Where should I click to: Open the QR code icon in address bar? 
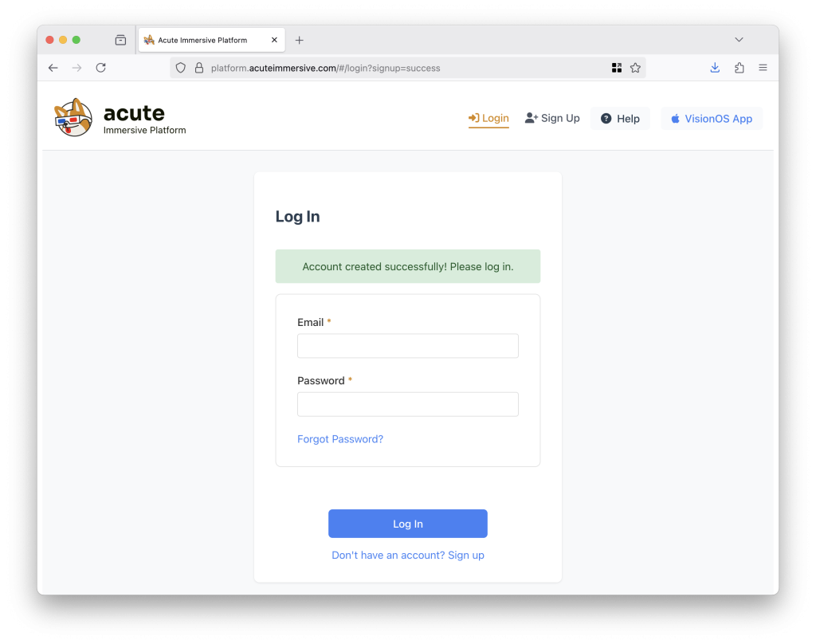[617, 68]
